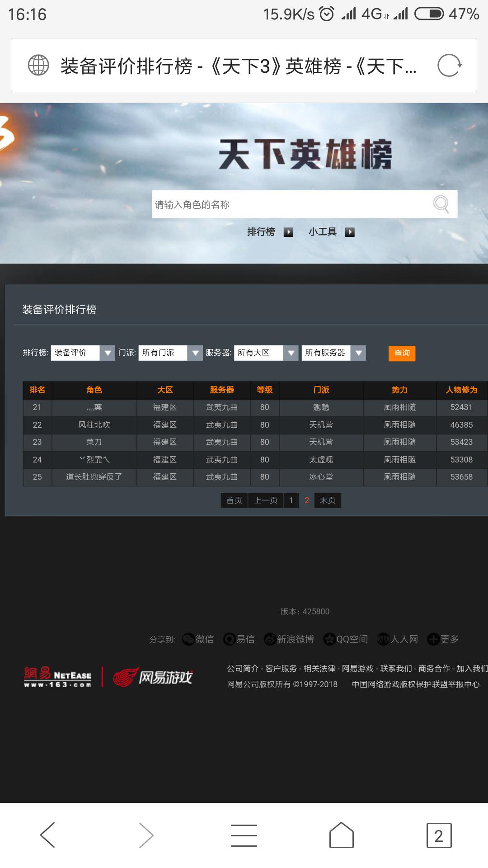Open the 联系我们 footer link
Viewport: 488px width, 868px height.
click(x=396, y=668)
